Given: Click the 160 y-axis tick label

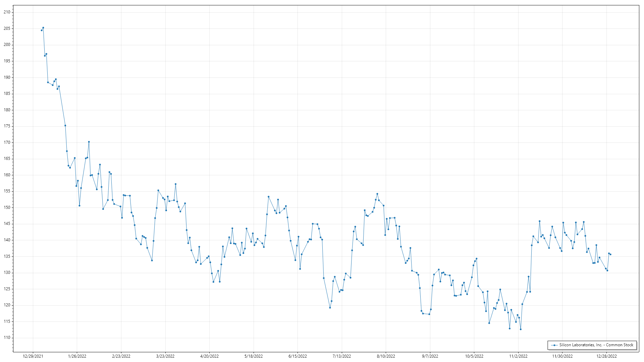Looking at the screenshot, I should click(x=7, y=175).
